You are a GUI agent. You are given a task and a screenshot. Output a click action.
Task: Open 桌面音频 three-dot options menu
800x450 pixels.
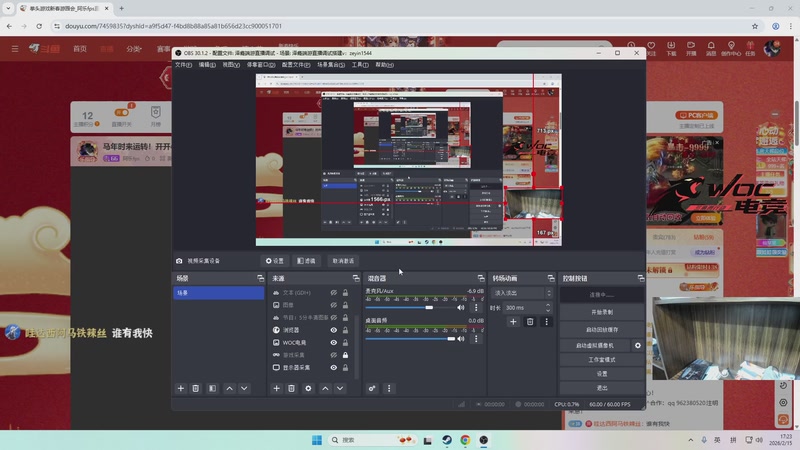click(x=477, y=339)
